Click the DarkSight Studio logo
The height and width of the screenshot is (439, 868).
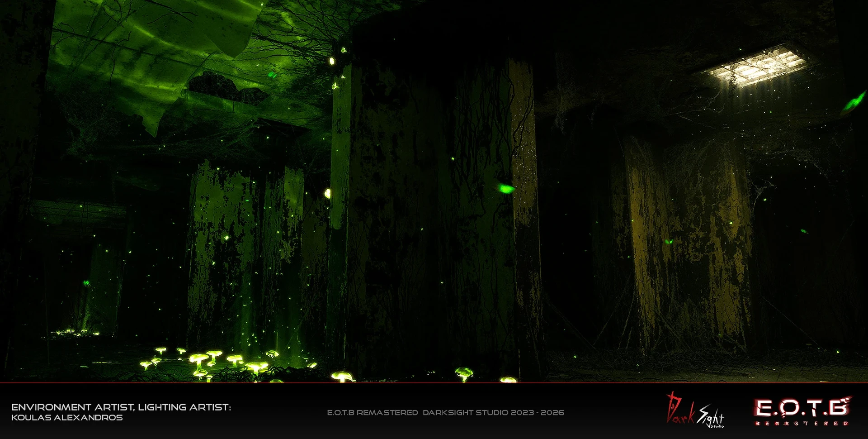click(695, 410)
